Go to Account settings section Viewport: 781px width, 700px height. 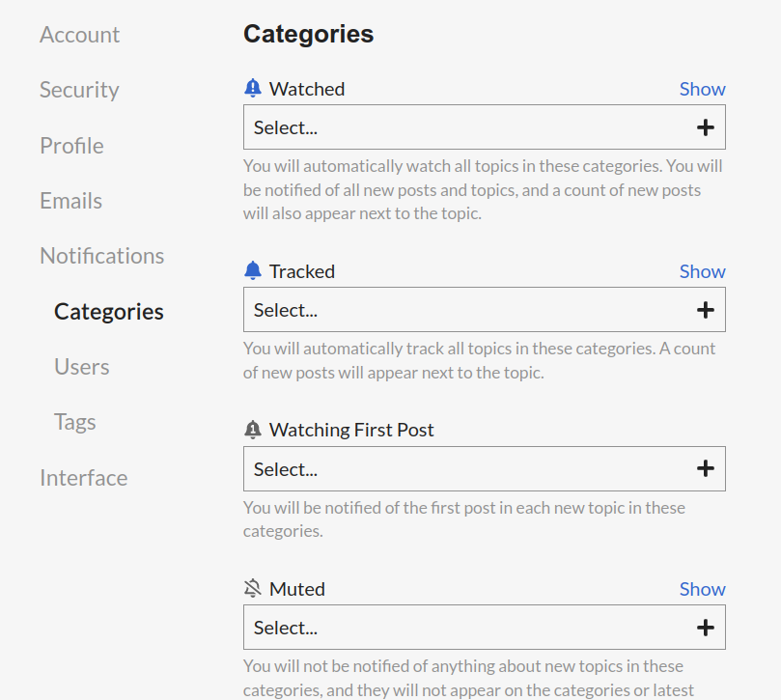coord(80,35)
